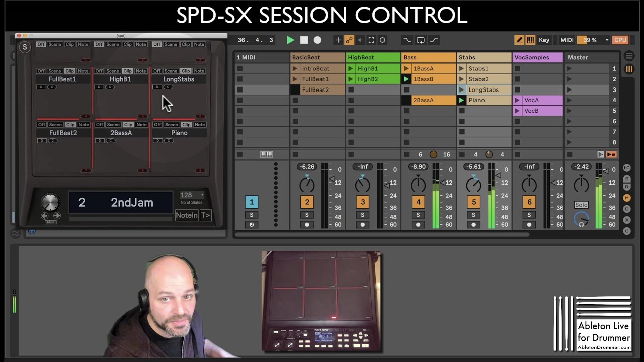Image resolution: width=644 pixels, height=362 pixels.
Task: Click Stop All Clips icon in Master
Action: [569, 154]
